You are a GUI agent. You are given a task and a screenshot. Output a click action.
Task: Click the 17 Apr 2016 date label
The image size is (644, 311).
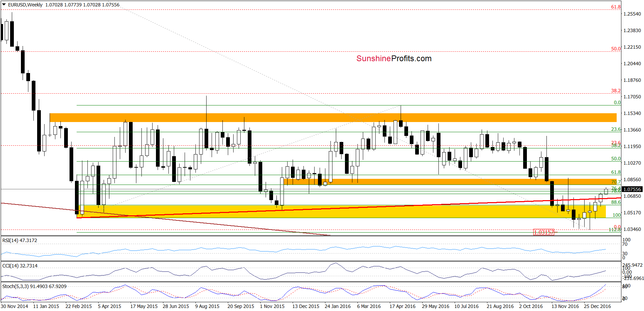coord(403,306)
